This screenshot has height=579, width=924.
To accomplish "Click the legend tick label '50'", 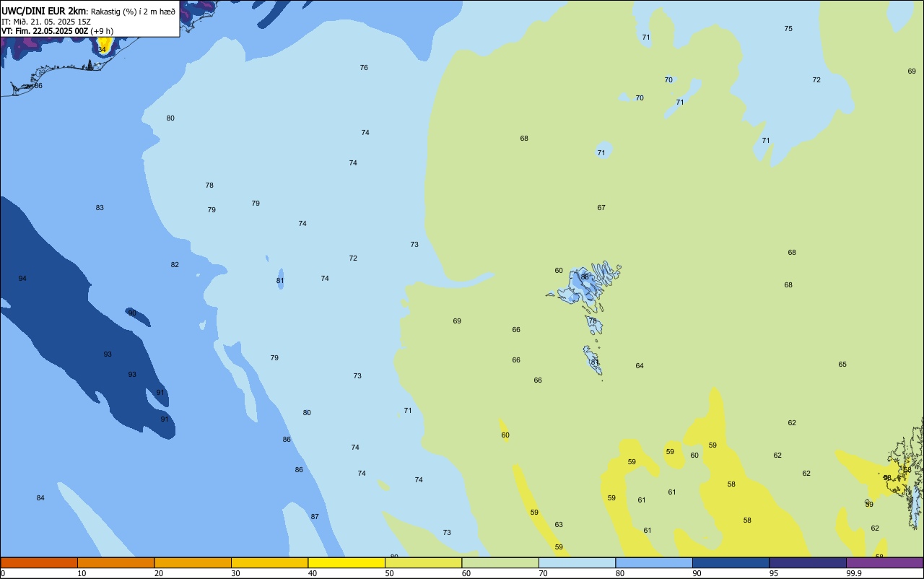I will coord(389,573).
